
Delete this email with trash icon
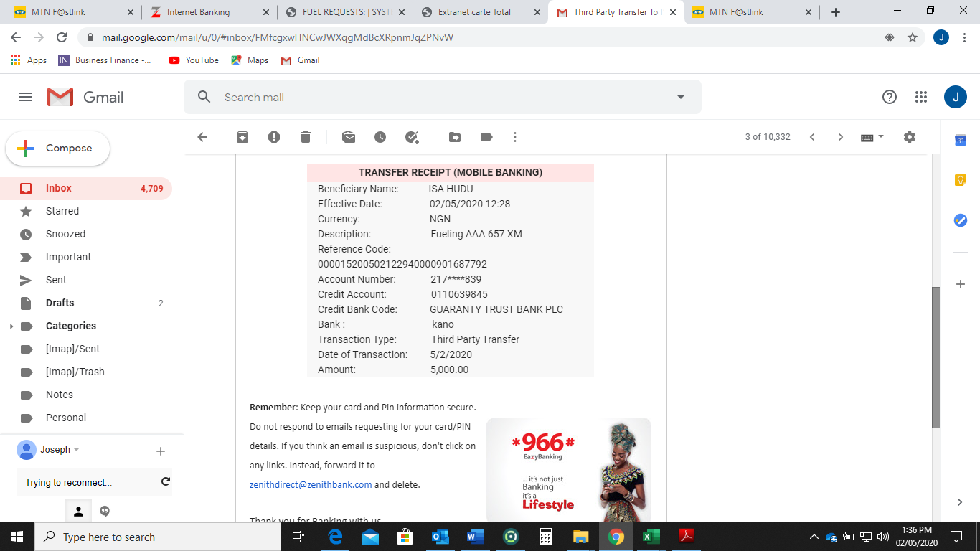click(306, 137)
